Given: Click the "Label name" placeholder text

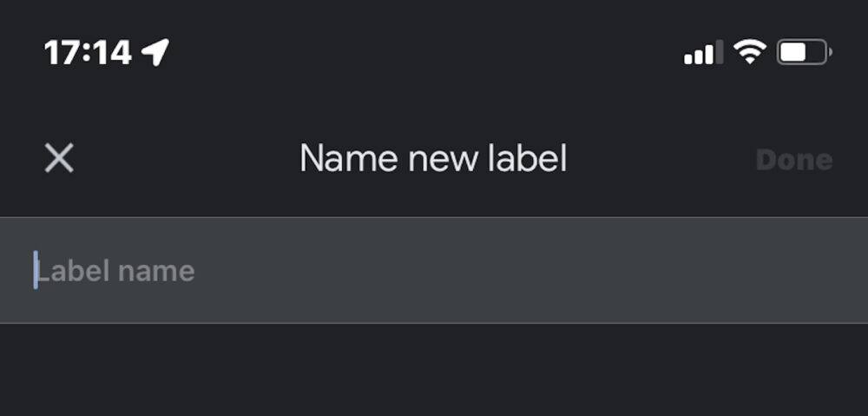Looking at the screenshot, I should [x=115, y=271].
